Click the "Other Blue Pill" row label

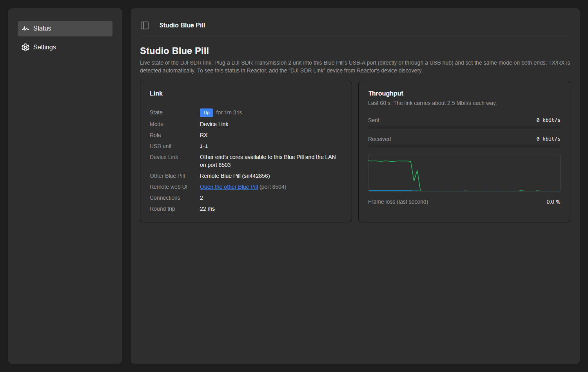coord(167,176)
